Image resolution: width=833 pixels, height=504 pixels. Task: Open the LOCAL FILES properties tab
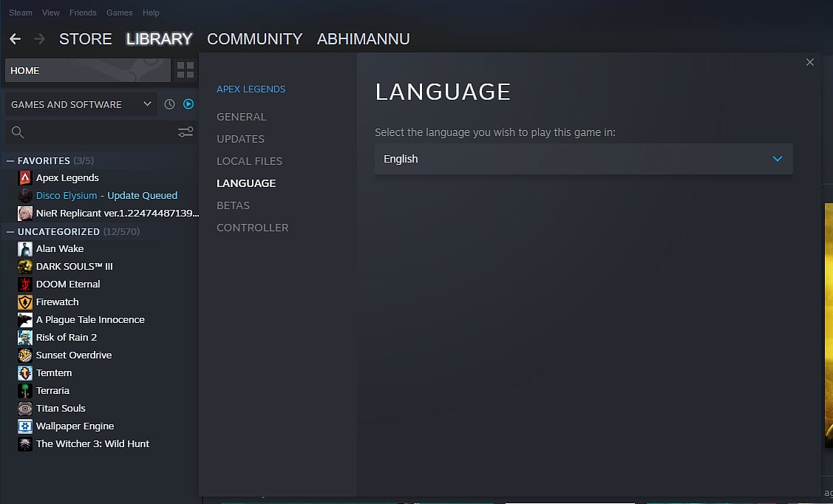click(x=249, y=161)
